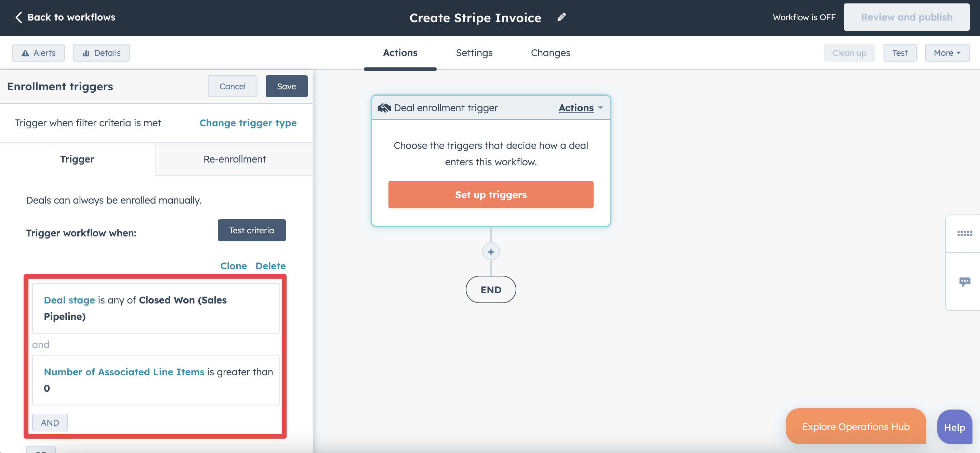This screenshot has height=453, width=980.
Task: Click the orange Set up triggers button
Action: (490, 195)
